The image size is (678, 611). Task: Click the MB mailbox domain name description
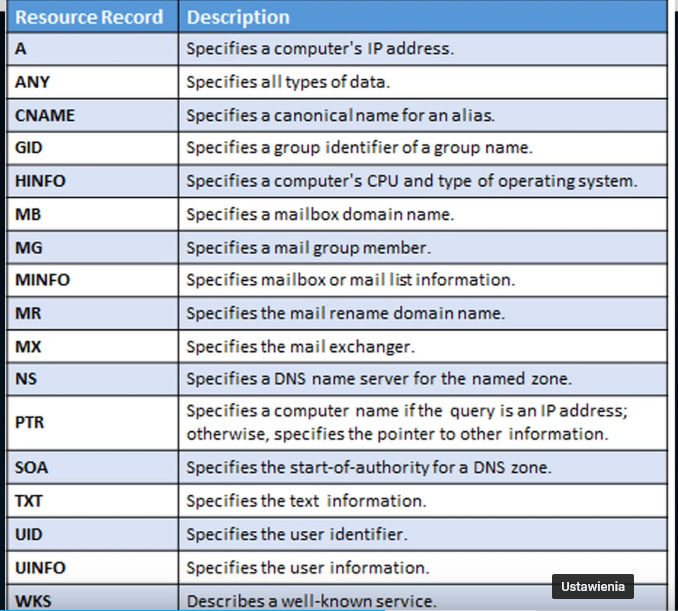point(320,214)
